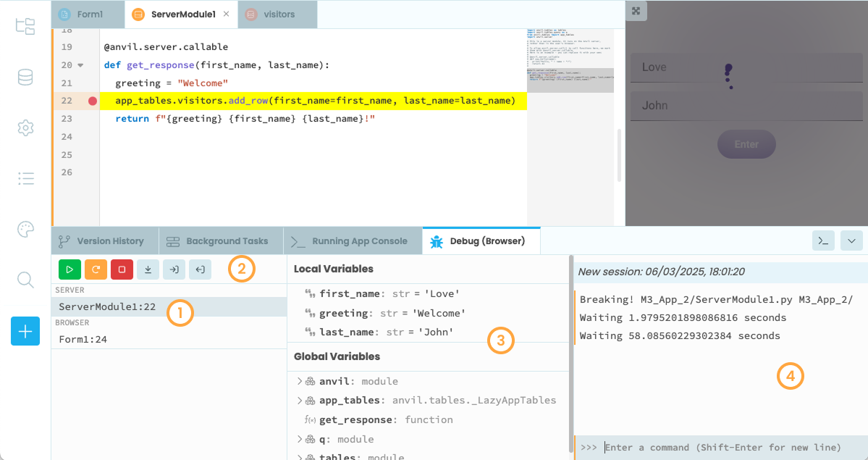868x460 pixels.
Task: Click the variables panel vertical scrollbar
Action: pyautogui.click(x=570, y=355)
